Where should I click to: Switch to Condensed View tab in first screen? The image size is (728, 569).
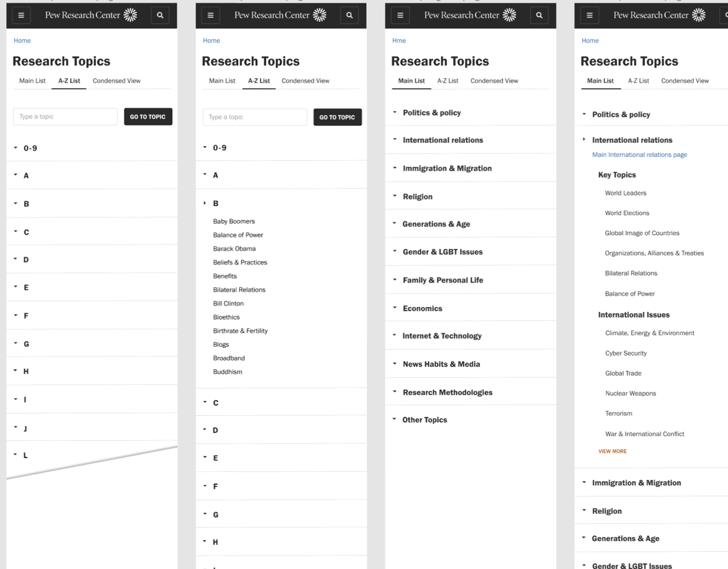tap(117, 81)
